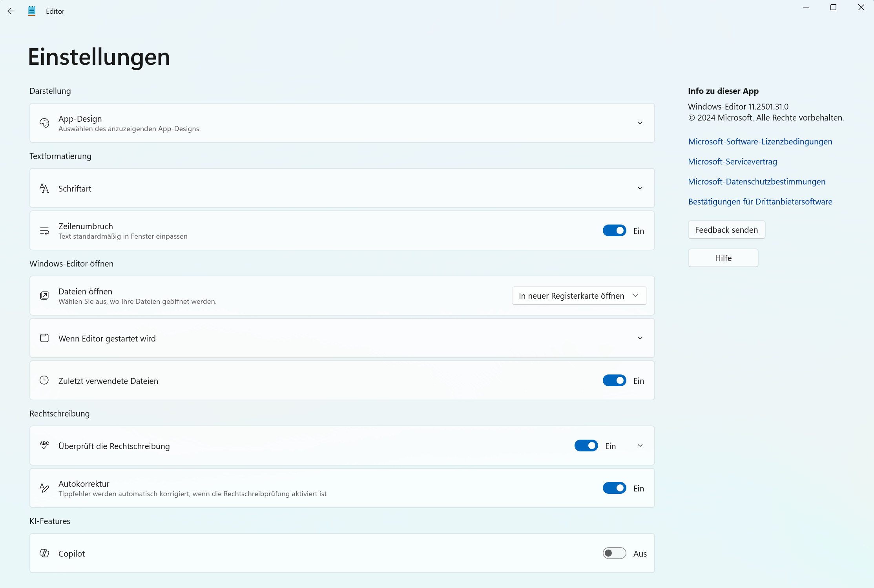
Task: Switch off the Autokorrektur toggle
Action: [614, 488]
